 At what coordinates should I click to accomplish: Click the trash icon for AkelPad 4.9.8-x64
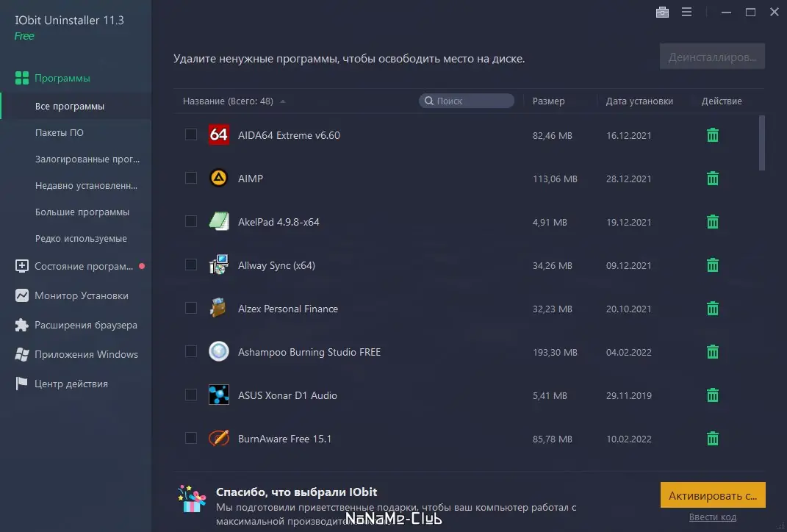pos(712,222)
